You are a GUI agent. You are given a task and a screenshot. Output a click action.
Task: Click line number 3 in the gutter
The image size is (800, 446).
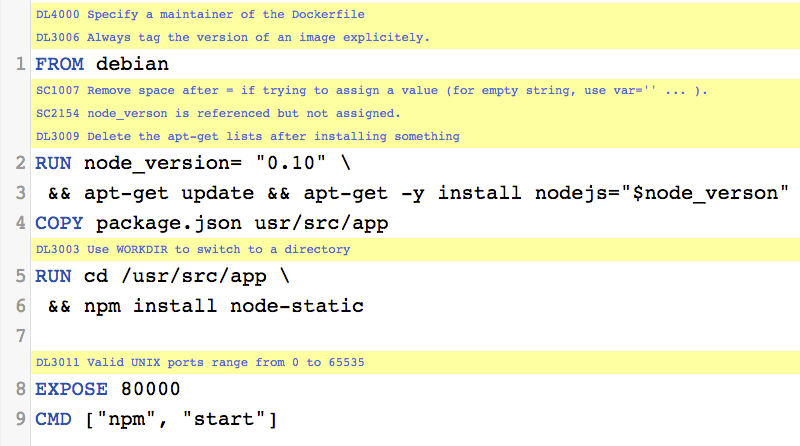point(21,192)
